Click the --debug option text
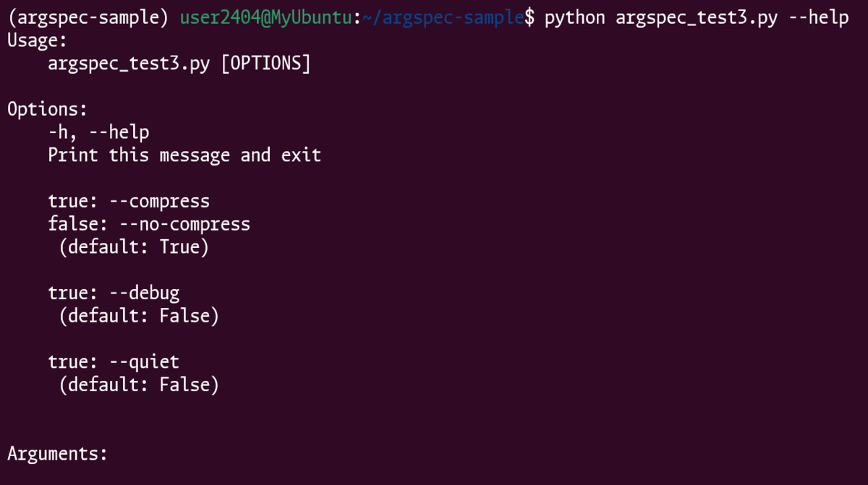868x485 pixels. 154,293
